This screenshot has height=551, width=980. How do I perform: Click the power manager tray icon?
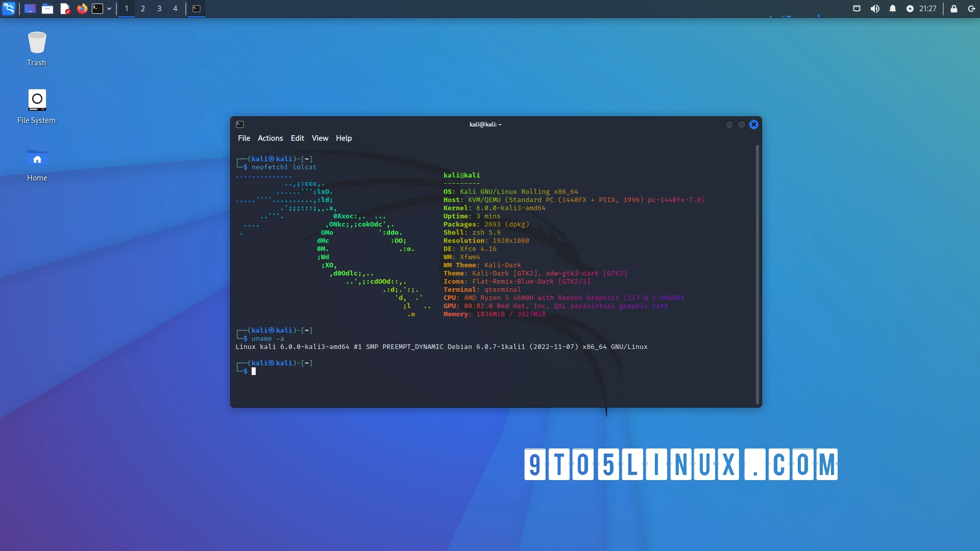click(912, 9)
